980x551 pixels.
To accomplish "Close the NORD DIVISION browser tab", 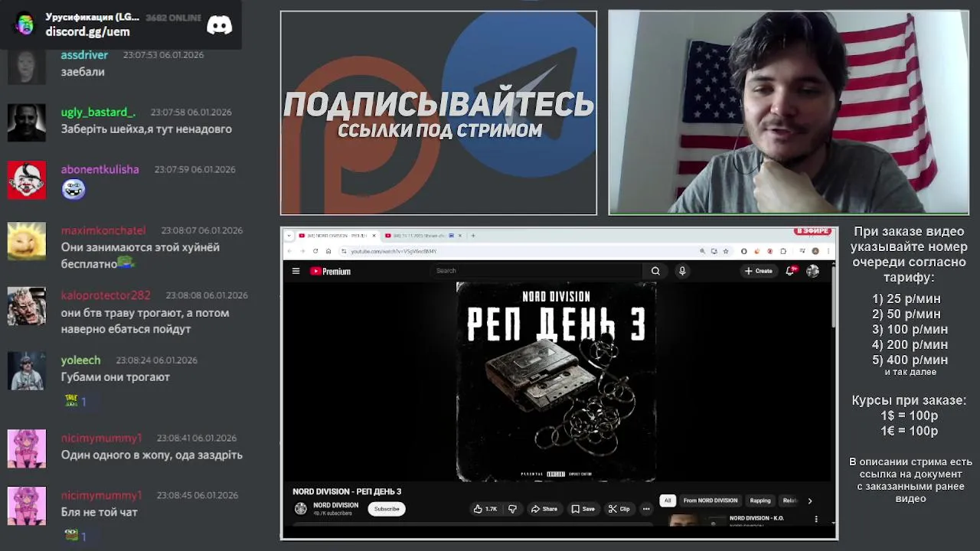I will point(374,236).
